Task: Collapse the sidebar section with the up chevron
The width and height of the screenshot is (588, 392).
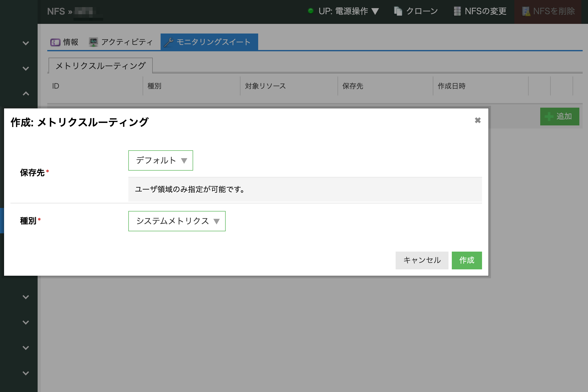Action: coord(26,94)
